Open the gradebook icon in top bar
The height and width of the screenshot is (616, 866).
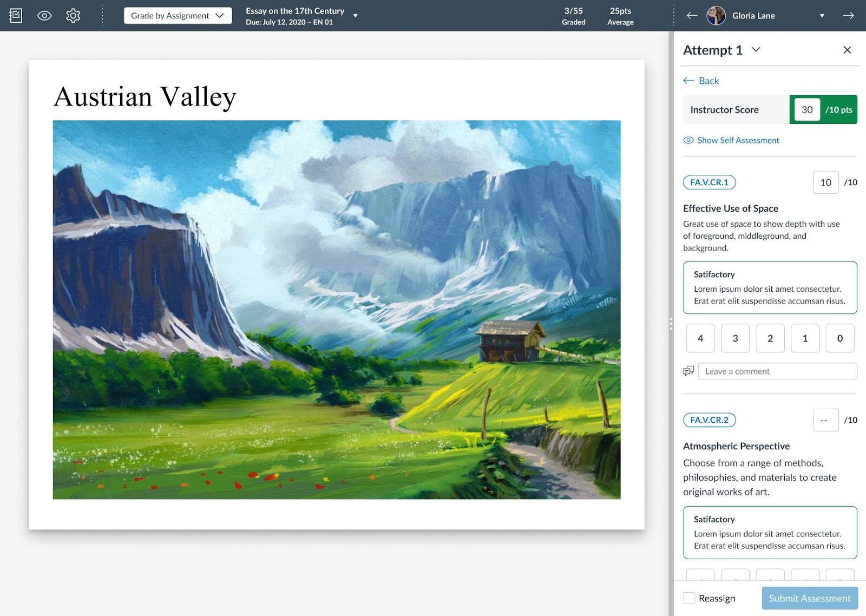16,16
